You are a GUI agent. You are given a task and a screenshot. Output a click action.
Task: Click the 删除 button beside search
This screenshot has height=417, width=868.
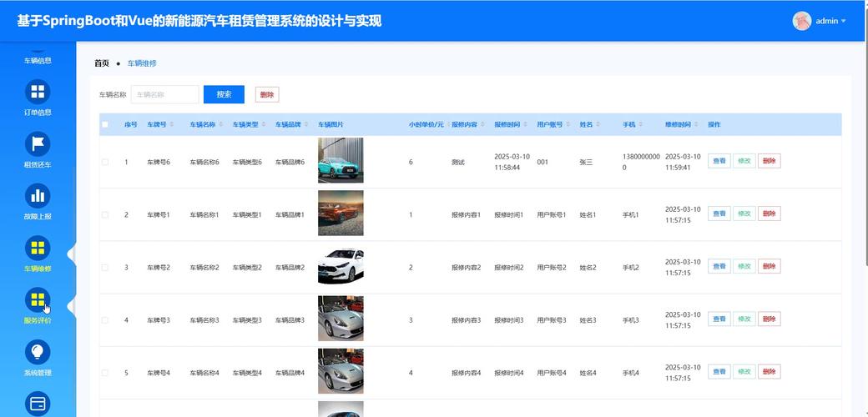pyautogui.click(x=267, y=94)
